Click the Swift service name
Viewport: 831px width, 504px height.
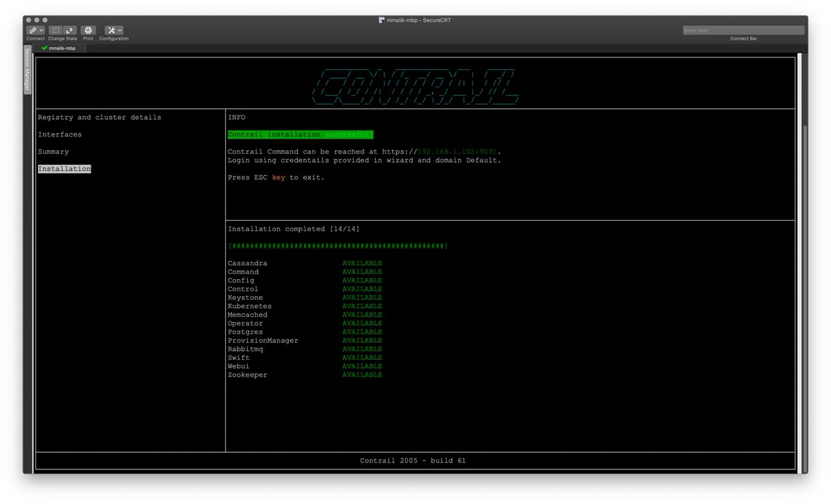click(239, 358)
